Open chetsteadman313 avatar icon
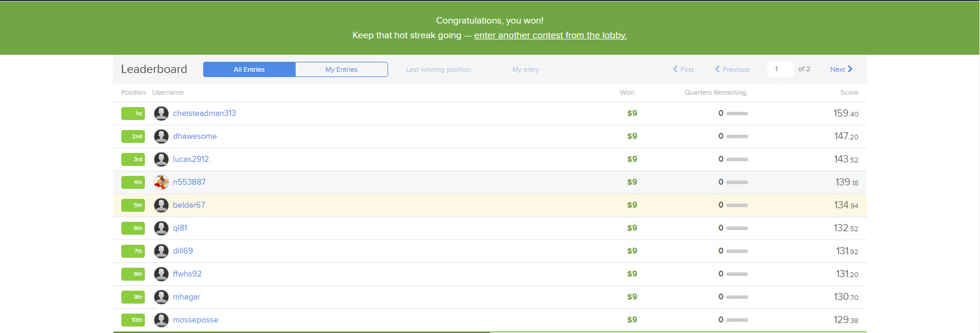Image resolution: width=980 pixels, height=333 pixels. tap(161, 114)
